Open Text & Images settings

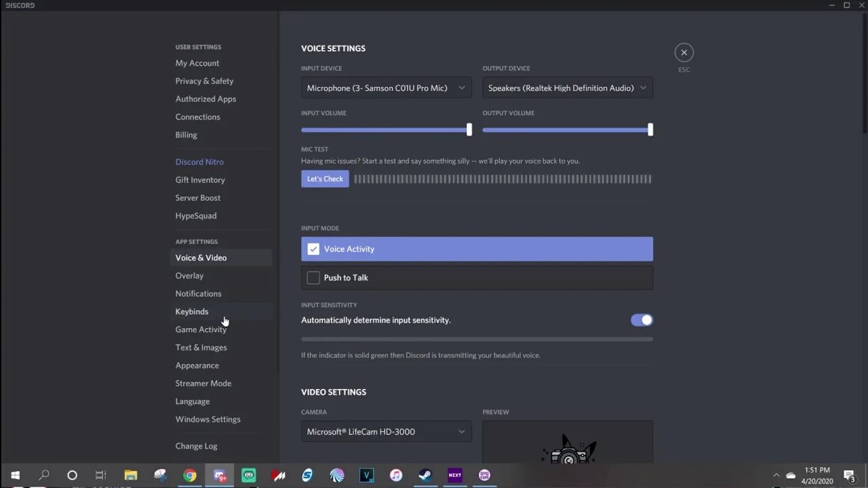tap(201, 348)
